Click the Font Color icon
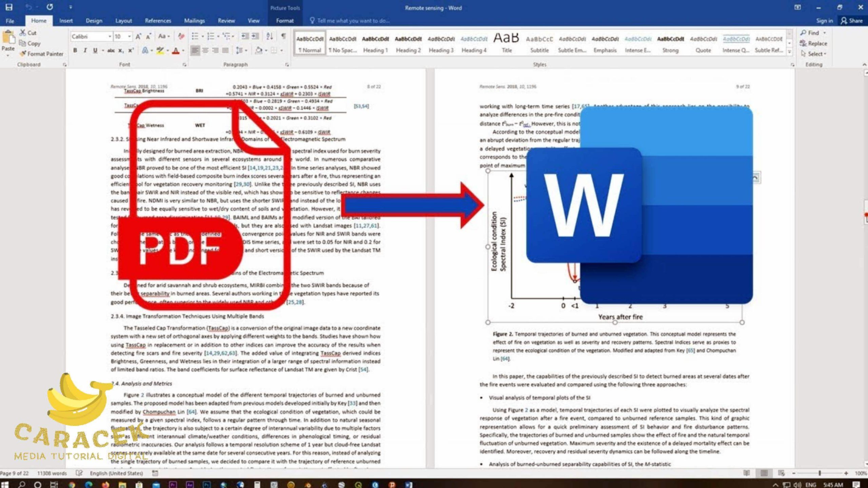 [176, 50]
